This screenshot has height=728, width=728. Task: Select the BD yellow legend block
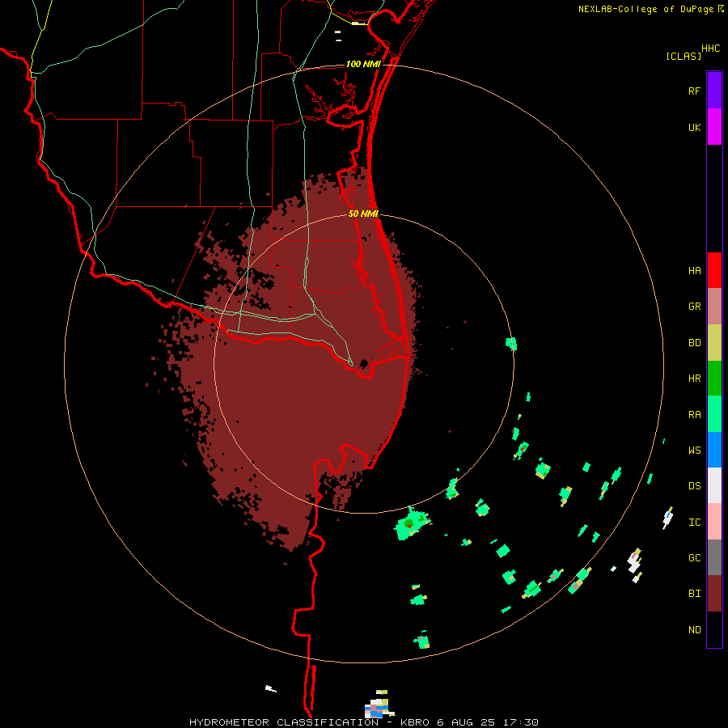click(714, 343)
